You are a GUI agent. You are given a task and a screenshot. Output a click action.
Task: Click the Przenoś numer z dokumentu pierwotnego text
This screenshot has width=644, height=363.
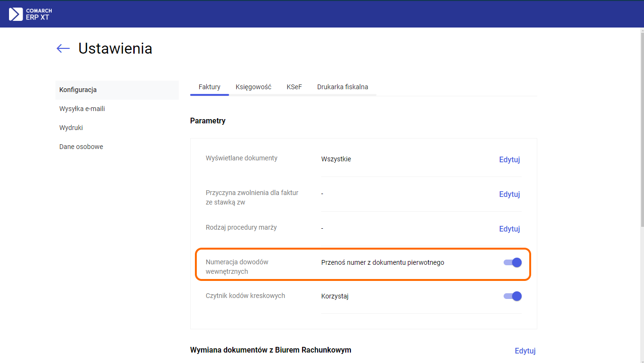click(382, 262)
